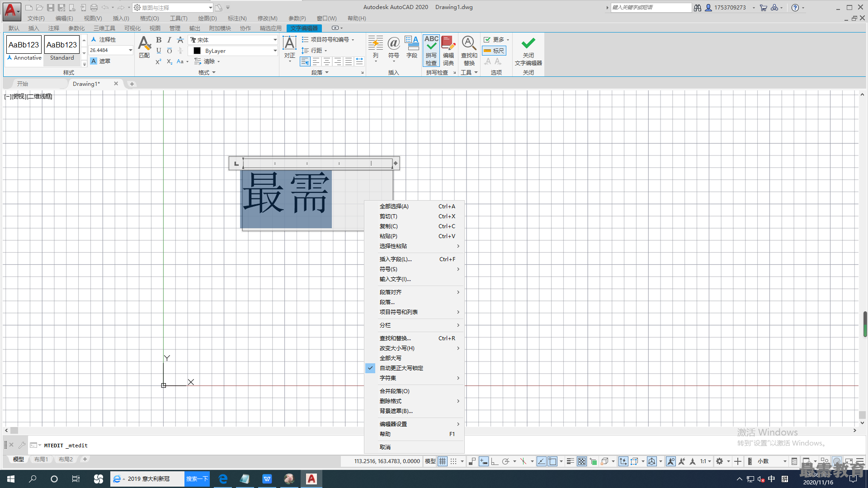Open workspace selector 草图与注释 dropdown
Screen dimensions: 868x488
click(x=210, y=8)
